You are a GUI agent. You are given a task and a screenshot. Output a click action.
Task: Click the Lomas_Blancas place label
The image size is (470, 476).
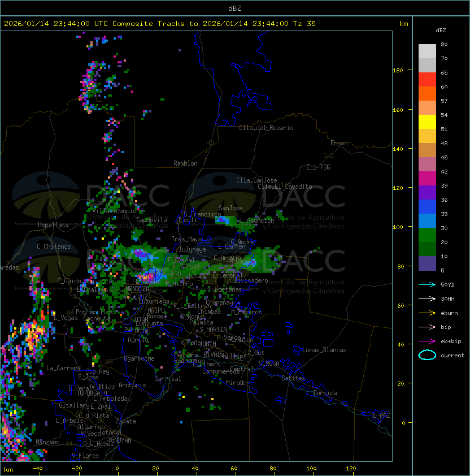coord(324,350)
